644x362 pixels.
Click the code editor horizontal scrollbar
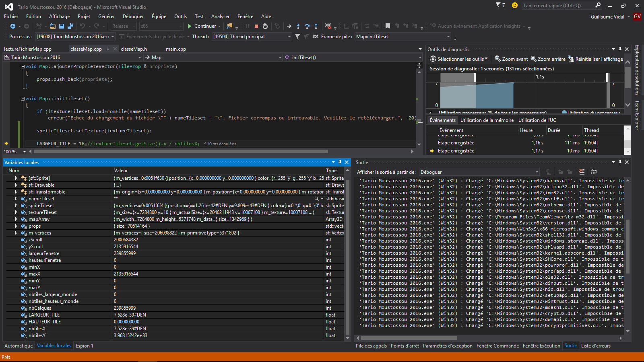coord(181,152)
